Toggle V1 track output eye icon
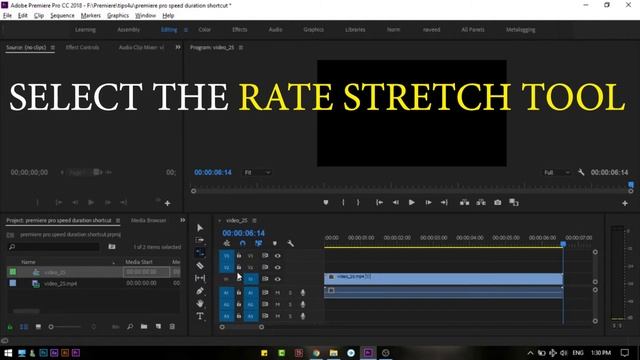 coord(278,279)
